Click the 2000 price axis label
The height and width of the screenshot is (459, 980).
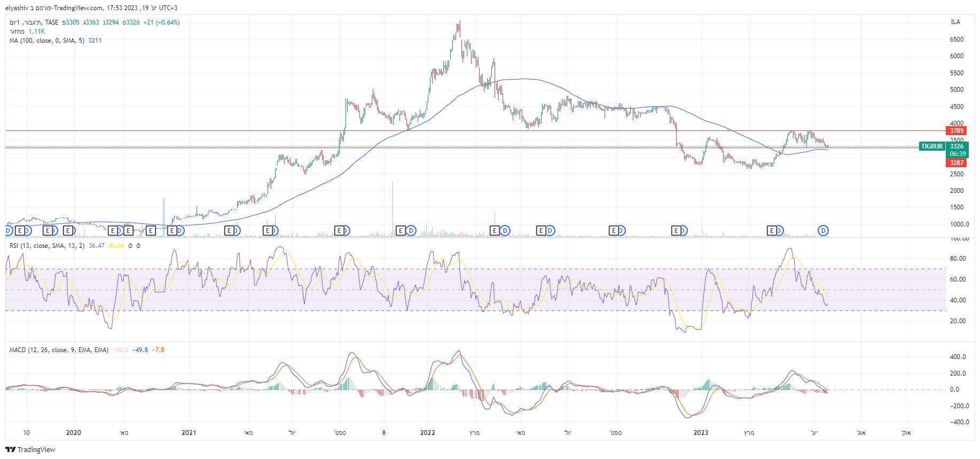(x=957, y=191)
